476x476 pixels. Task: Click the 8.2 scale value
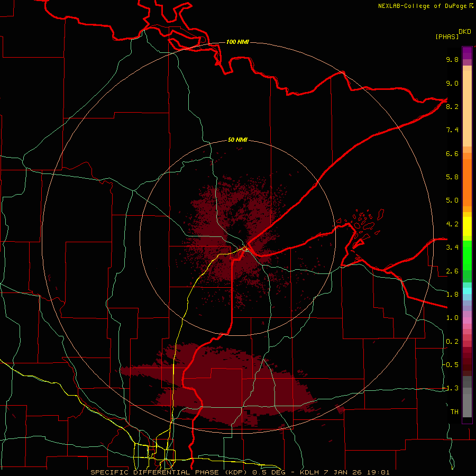coord(452,106)
